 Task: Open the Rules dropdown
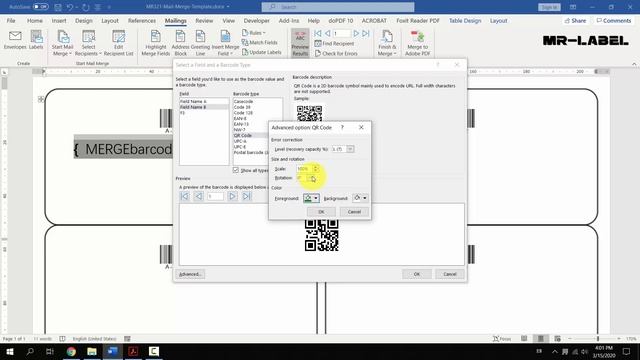[x=253, y=33]
